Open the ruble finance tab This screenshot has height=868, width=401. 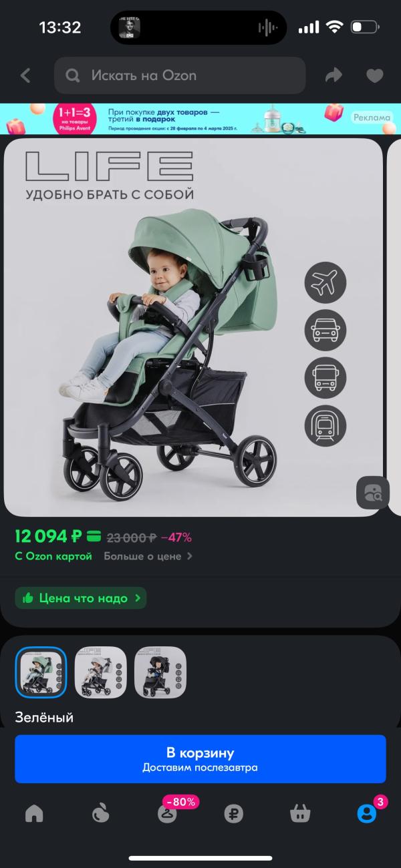234,813
